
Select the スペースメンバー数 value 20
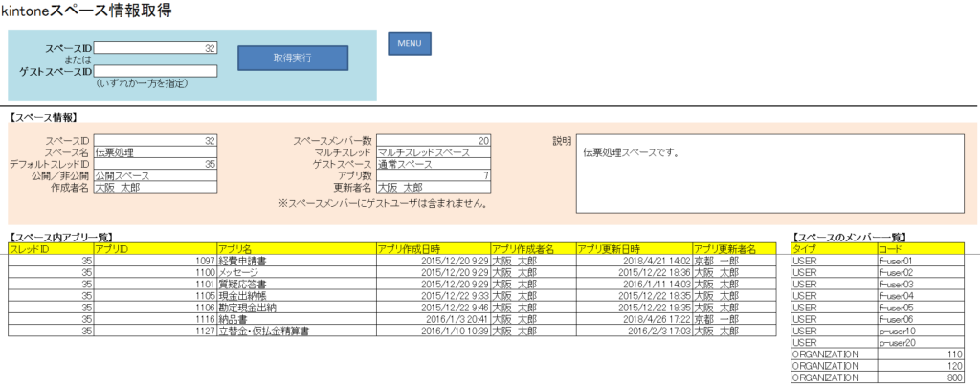pyautogui.click(x=434, y=141)
